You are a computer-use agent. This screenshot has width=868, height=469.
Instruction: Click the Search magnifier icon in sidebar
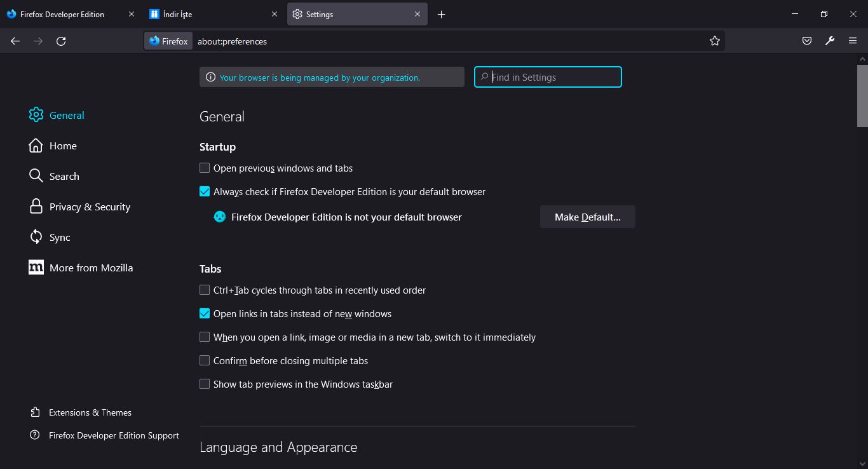36,176
